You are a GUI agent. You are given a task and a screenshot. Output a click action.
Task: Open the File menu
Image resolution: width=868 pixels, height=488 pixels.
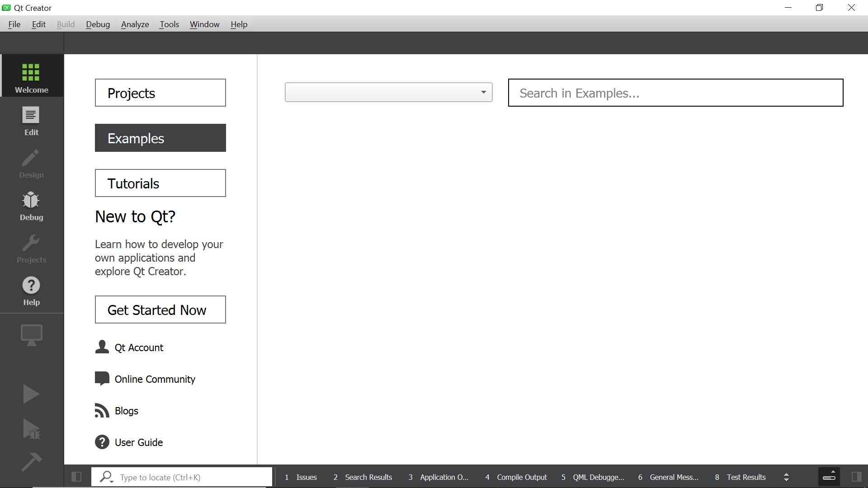point(14,24)
